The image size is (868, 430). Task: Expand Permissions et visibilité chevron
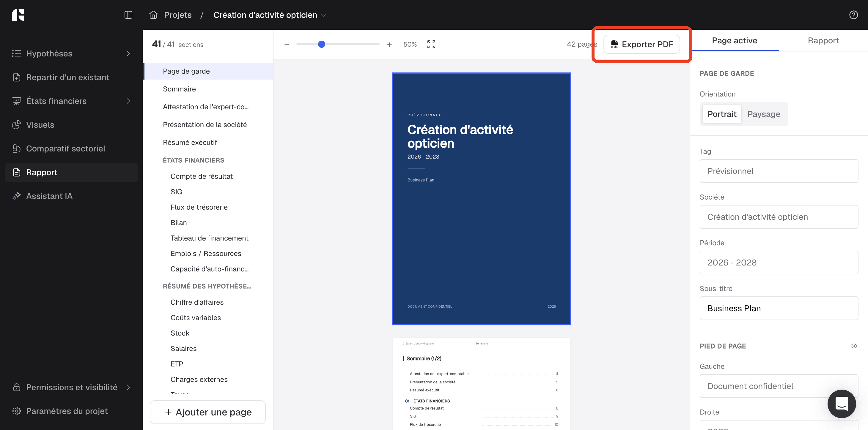pyautogui.click(x=128, y=387)
